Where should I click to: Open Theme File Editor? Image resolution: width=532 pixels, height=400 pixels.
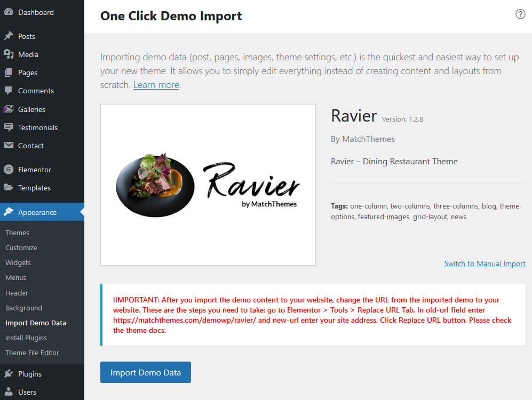(32, 353)
